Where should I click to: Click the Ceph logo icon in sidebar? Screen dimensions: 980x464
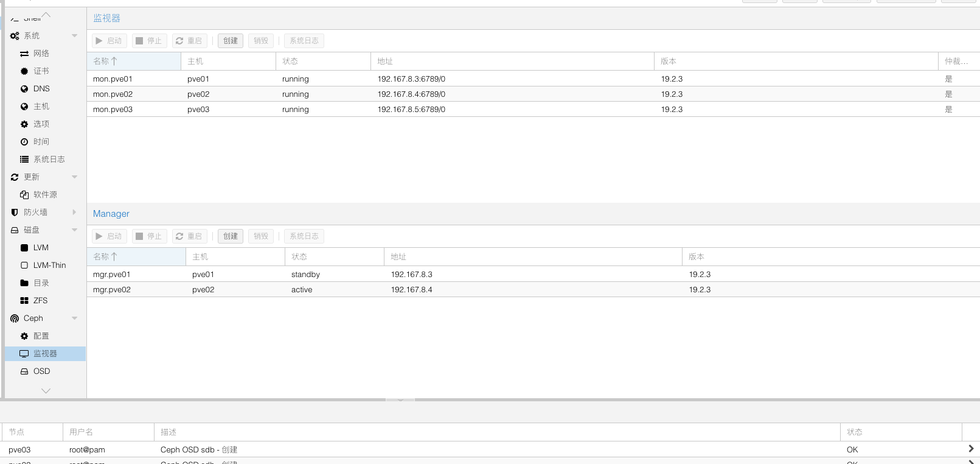(15, 318)
